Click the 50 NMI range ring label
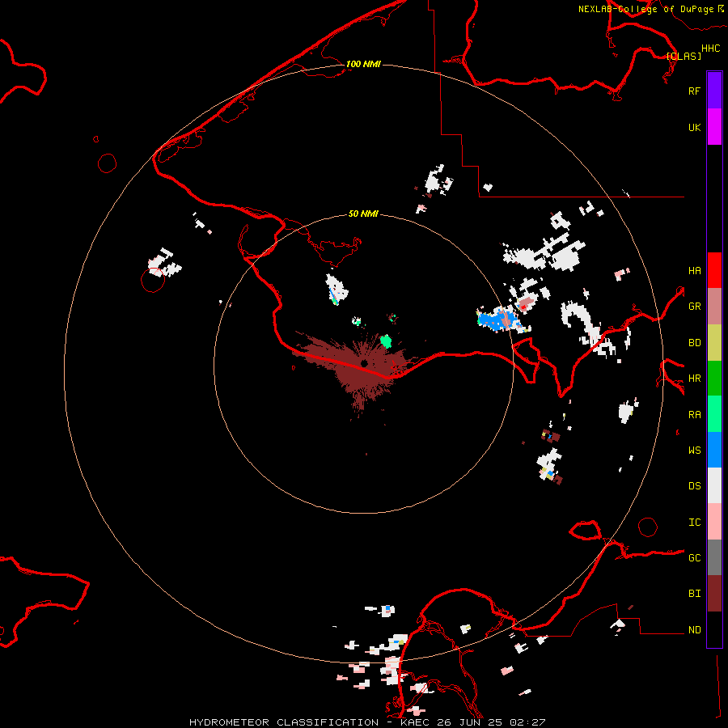Screen dimensions: 728x728 pos(363,214)
